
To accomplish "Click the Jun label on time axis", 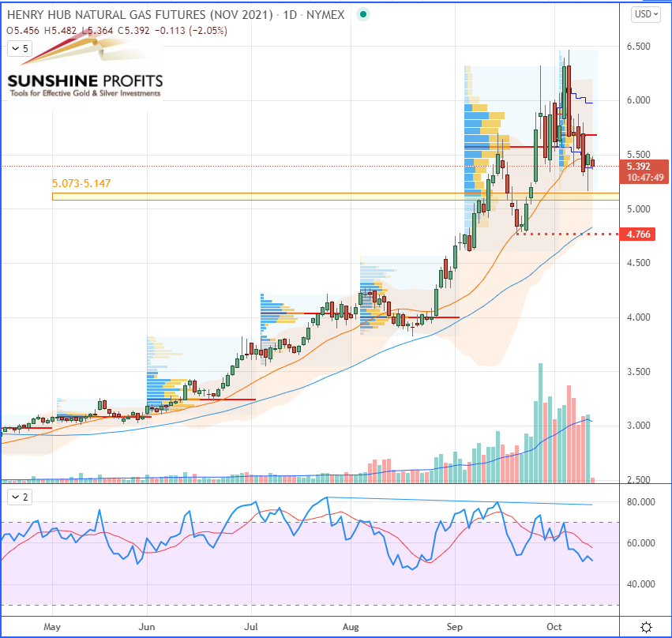I will click(147, 627).
